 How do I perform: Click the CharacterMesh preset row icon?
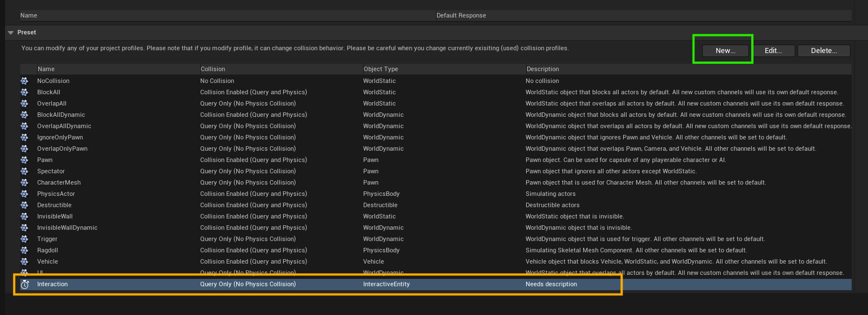24,182
